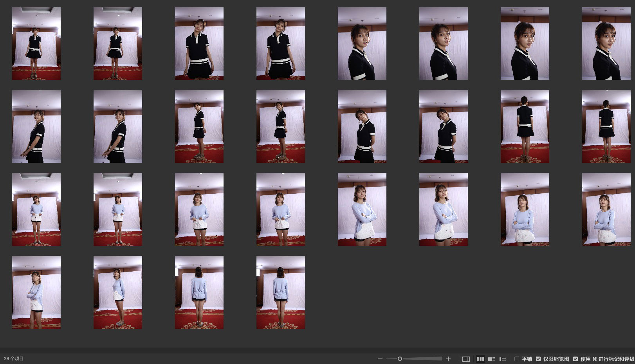Toggle the thumbnail grid lock icon
This screenshot has height=364, width=635.
(x=466, y=359)
